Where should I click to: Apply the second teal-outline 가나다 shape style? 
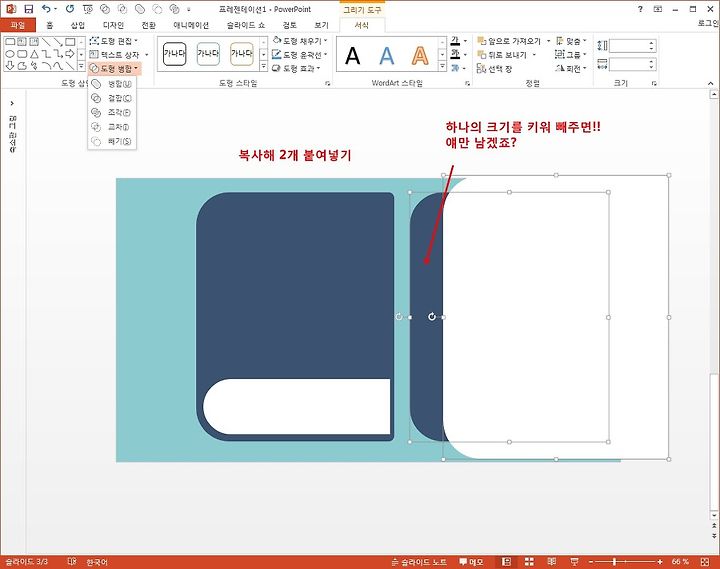(208, 54)
